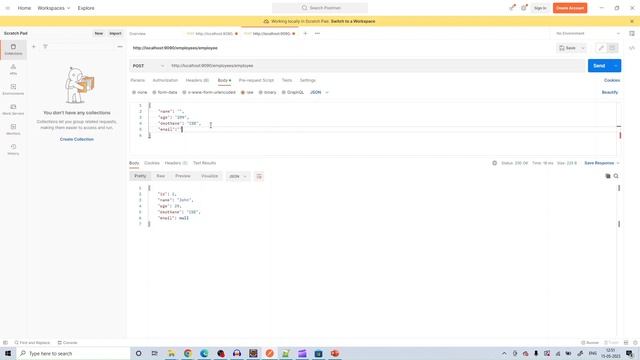The image size is (640, 360).
Task: Click the globe network icon near Status
Action: (494, 163)
